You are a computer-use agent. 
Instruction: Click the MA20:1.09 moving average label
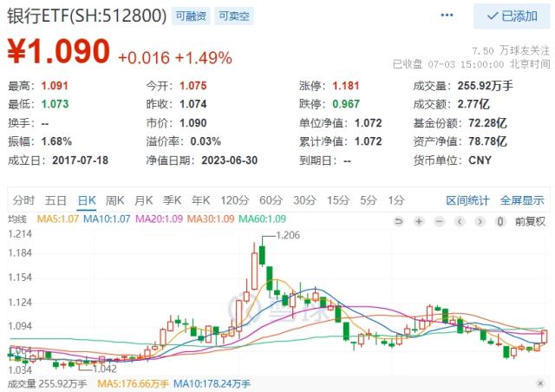[x=159, y=219]
